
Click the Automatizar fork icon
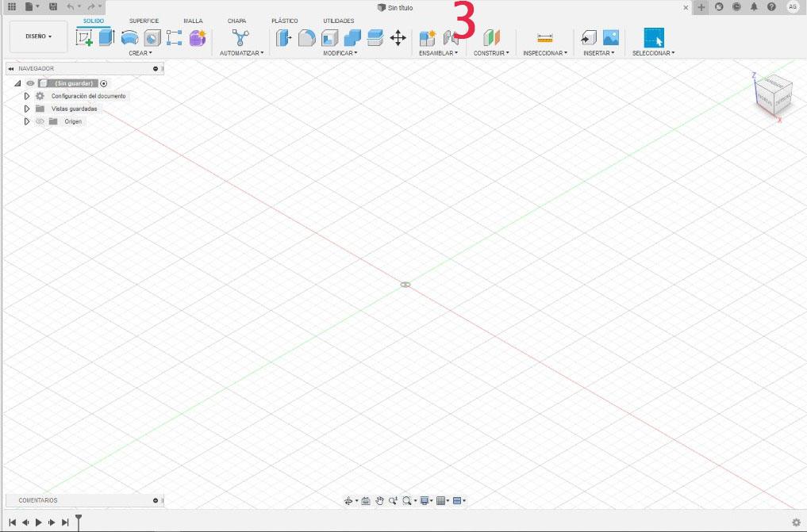point(240,37)
